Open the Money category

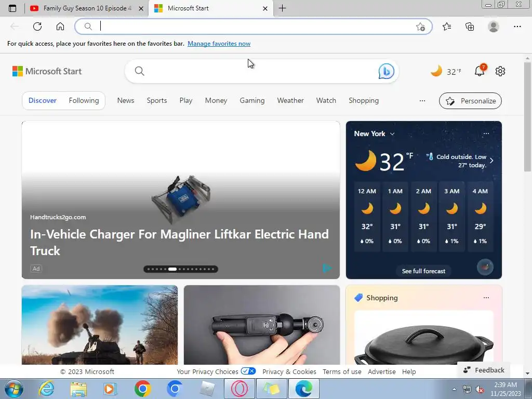[216, 100]
